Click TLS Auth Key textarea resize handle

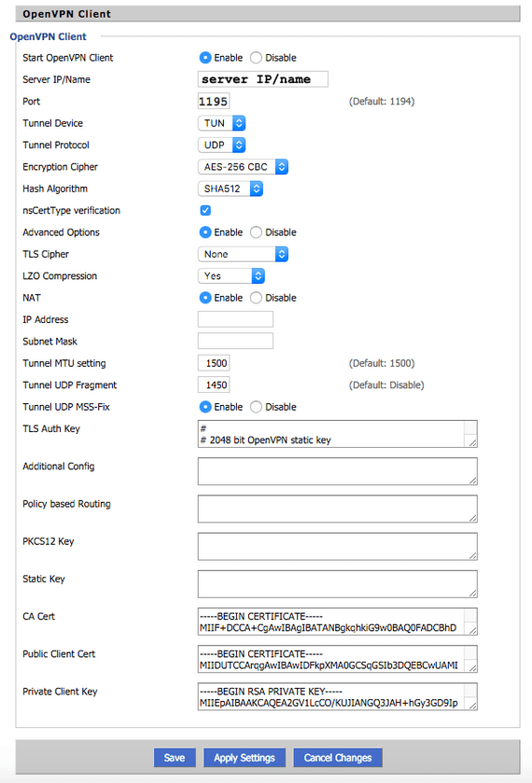(x=472, y=443)
